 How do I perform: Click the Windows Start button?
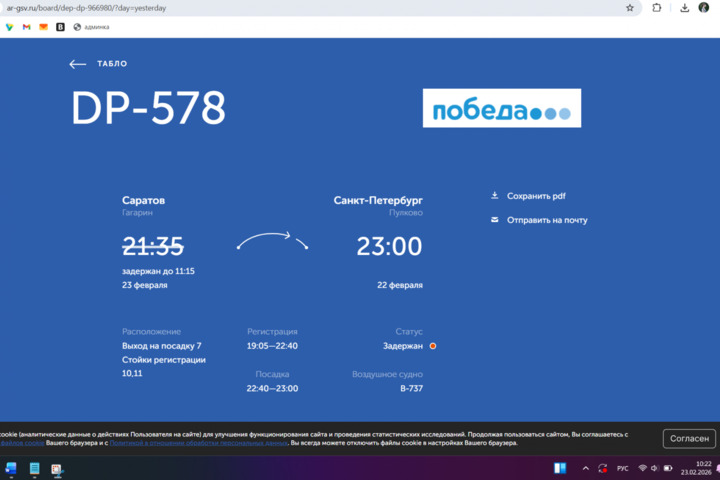pos(11,468)
